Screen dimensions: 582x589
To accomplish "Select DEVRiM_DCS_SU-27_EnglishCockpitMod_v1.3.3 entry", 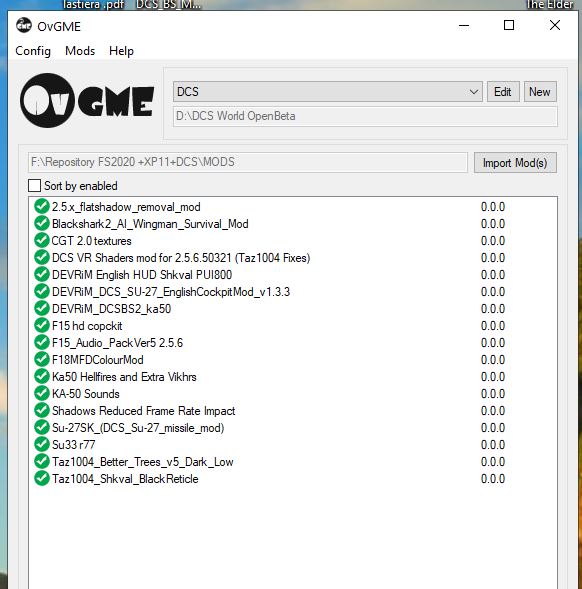I will [x=171, y=292].
